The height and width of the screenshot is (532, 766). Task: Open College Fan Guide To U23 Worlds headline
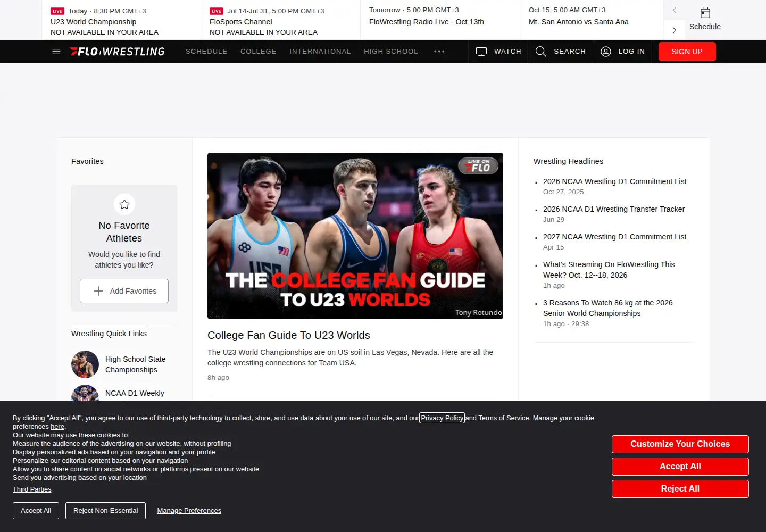pyautogui.click(x=289, y=335)
